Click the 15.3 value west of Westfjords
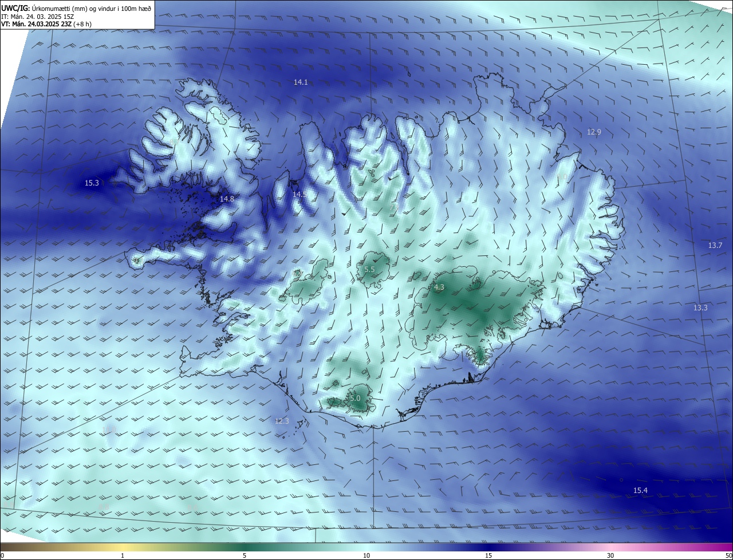Viewport: 733px width, 560px height. click(x=92, y=183)
